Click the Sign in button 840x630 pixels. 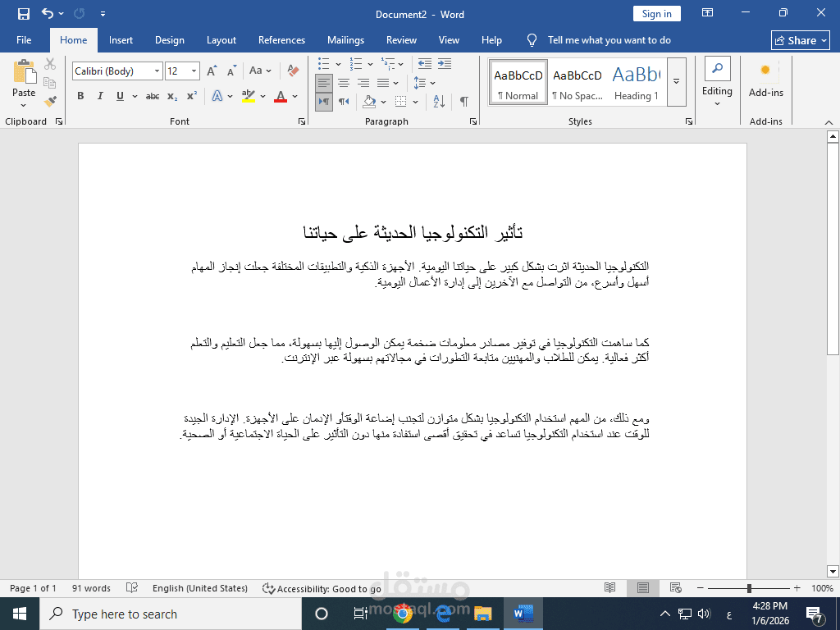point(656,13)
